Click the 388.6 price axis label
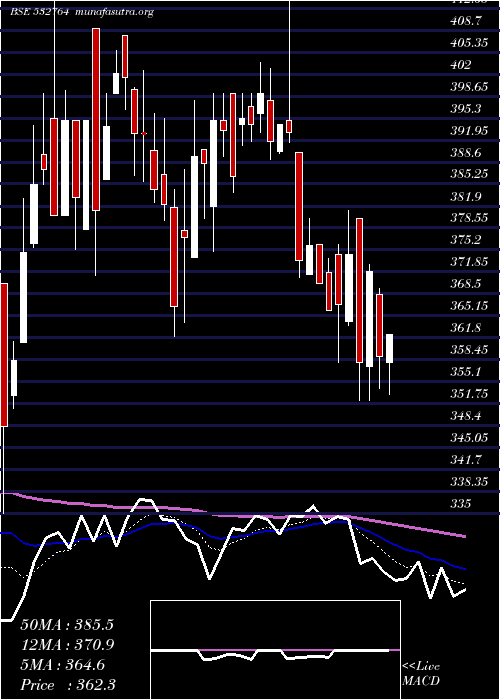The image size is (500, 700). pos(467,152)
